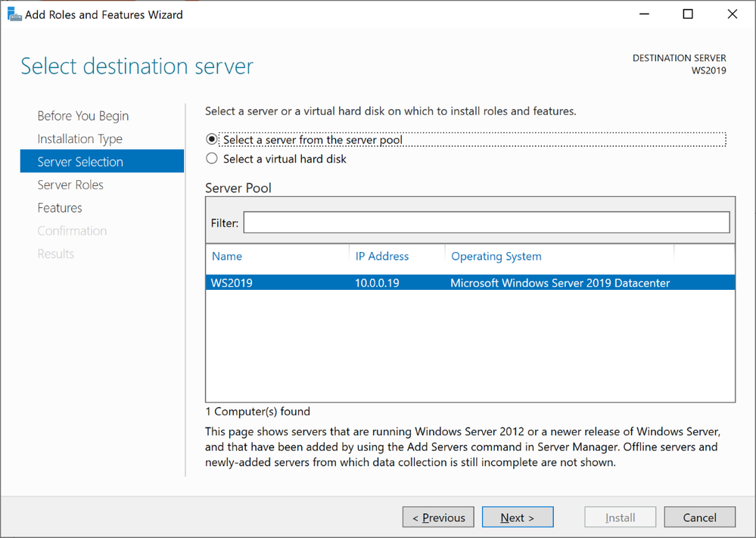Sort servers by IP Address
The image size is (756, 538).
pyautogui.click(x=382, y=256)
